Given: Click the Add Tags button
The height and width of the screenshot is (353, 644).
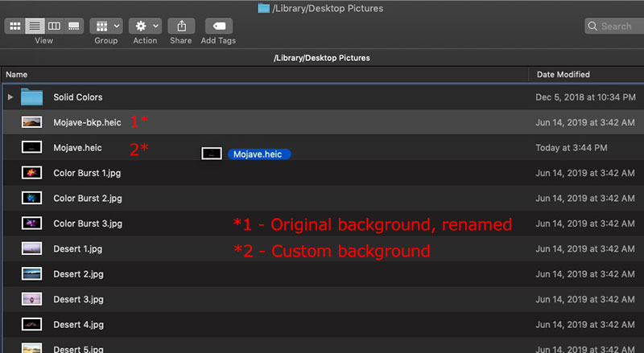Looking at the screenshot, I should (x=219, y=26).
